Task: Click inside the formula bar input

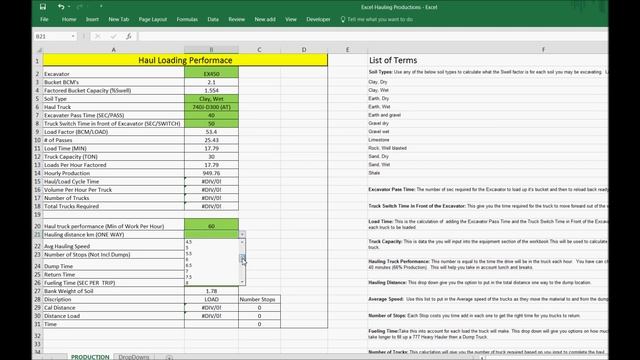Action: click(x=372, y=36)
